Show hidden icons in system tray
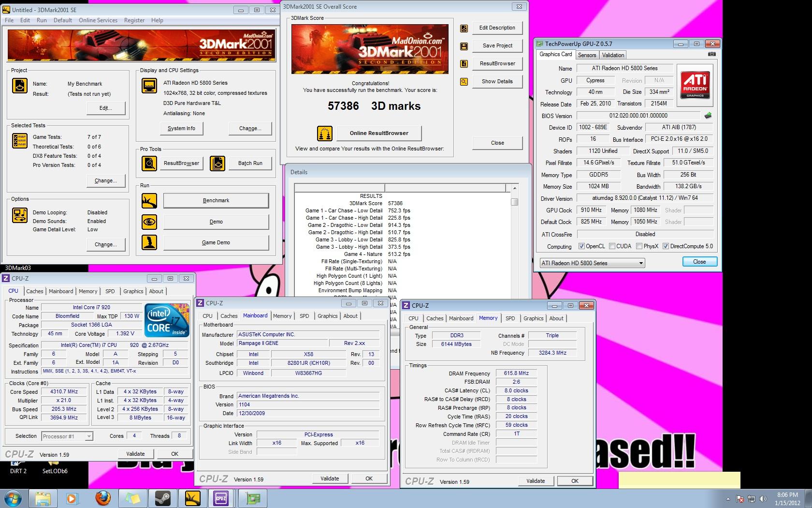 tap(728, 499)
